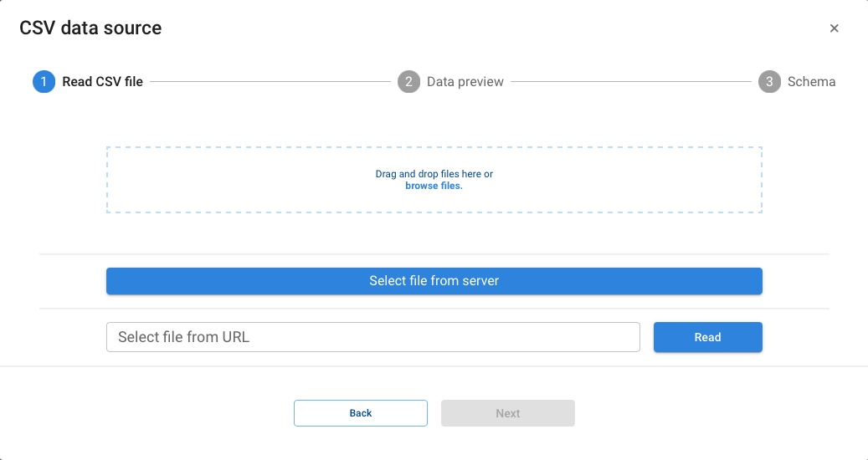Image resolution: width=868 pixels, height=460 pixels.
Task: Click the step 1 circle icon
Action: (44, 82)
